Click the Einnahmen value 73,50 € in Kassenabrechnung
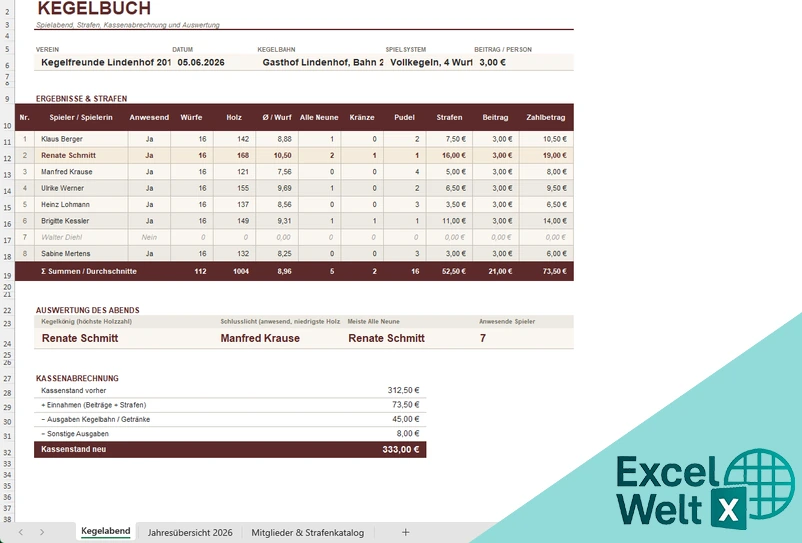 click(405, 404)
